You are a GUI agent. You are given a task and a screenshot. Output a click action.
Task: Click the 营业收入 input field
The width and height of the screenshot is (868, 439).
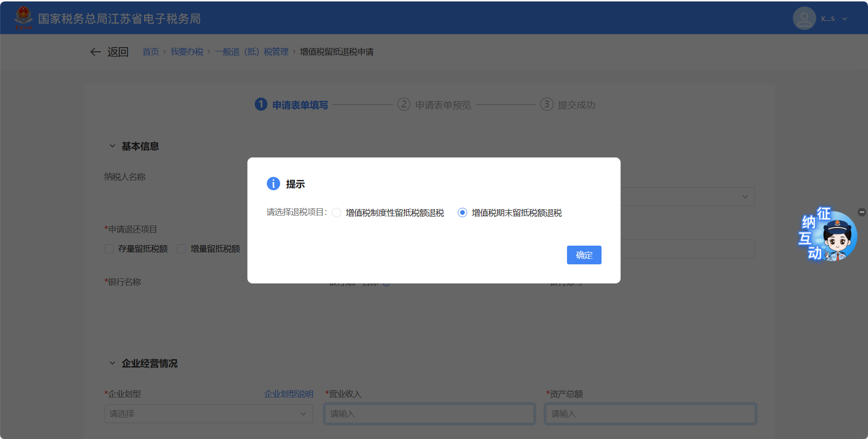coord(429,414)
